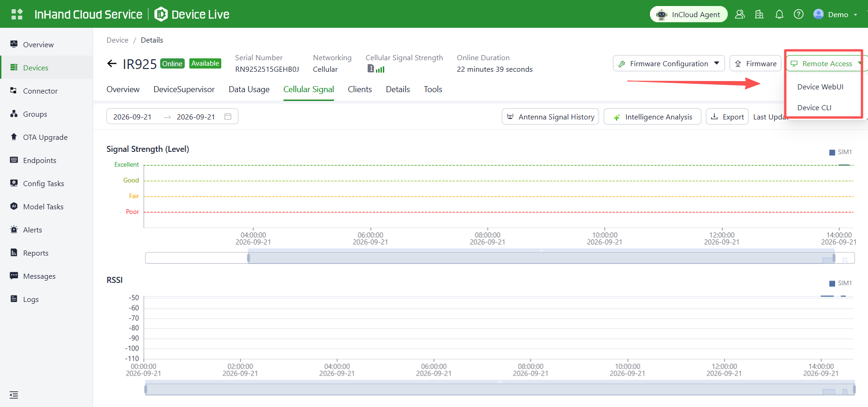Click the Firmware upgrade button
The image size is (868, 407).
[x=756, y=63]
